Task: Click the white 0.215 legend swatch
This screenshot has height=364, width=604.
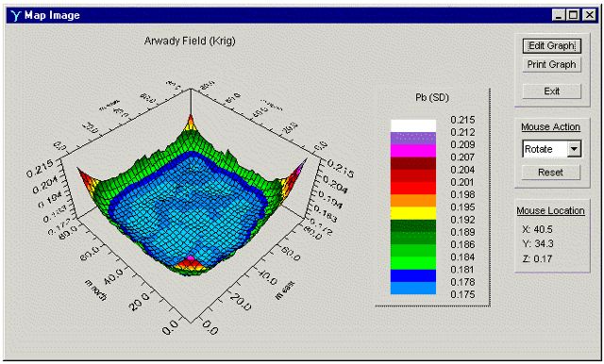Action: (413, 125)
